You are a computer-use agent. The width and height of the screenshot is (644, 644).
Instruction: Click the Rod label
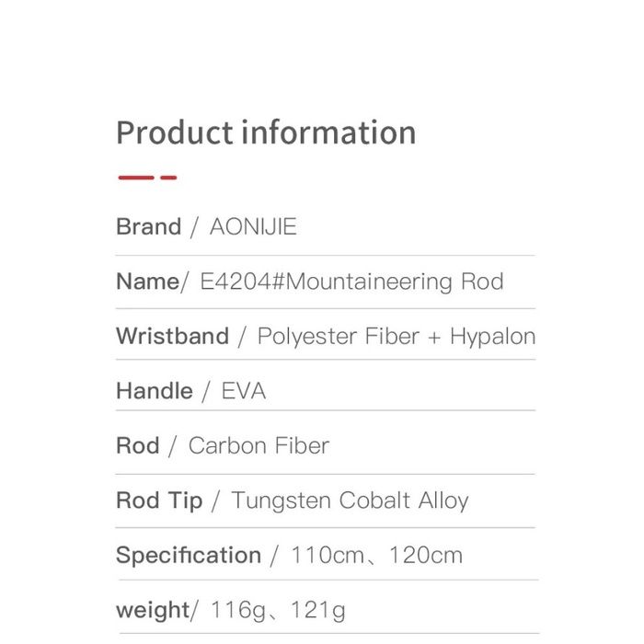pos(137,446)
